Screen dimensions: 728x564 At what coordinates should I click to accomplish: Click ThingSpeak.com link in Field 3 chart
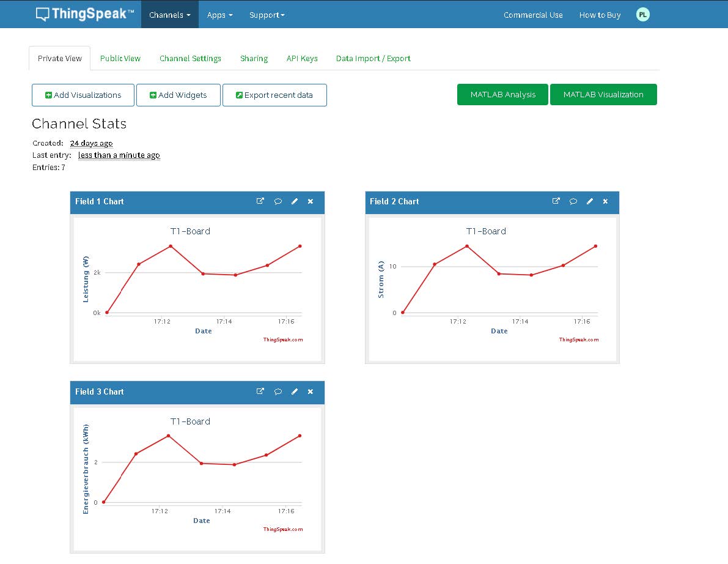tap(283, 529)
